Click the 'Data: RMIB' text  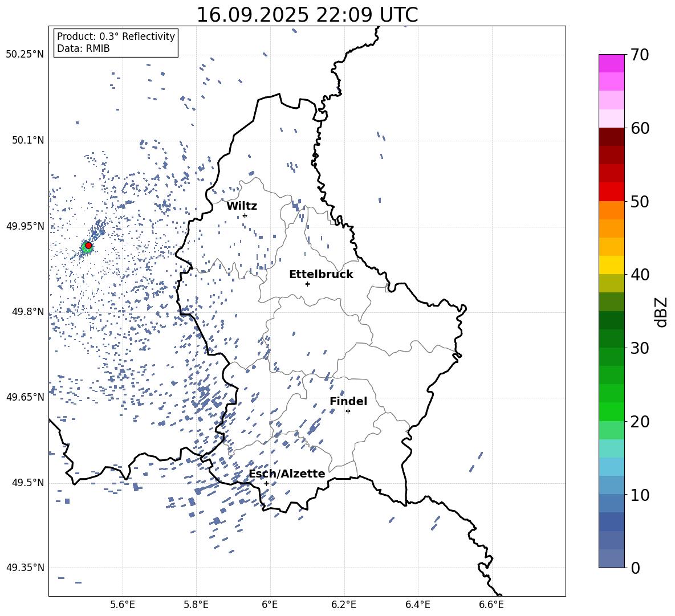(83, 48)
